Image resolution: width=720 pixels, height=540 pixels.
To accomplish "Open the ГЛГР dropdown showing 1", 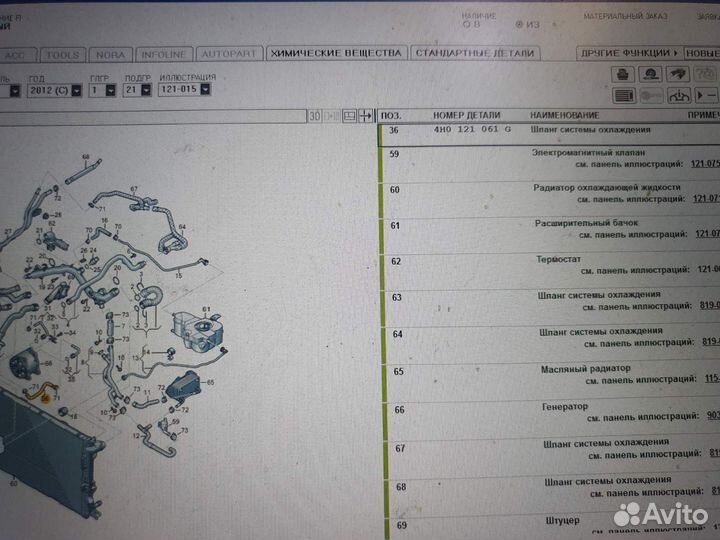I will tap(111, 90).
